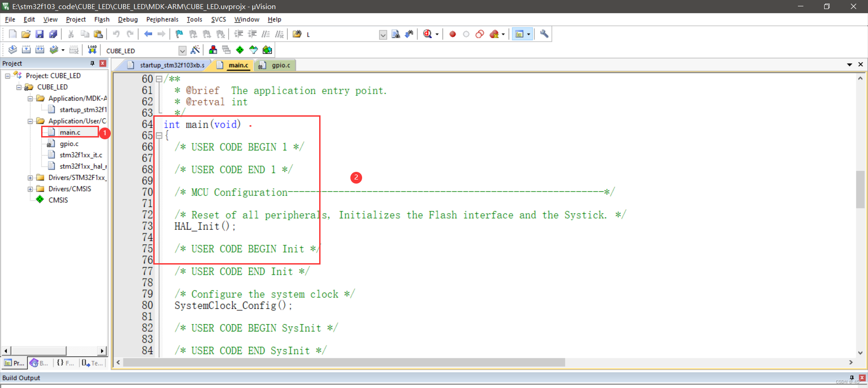Open the Project menu

coord(75,19)
